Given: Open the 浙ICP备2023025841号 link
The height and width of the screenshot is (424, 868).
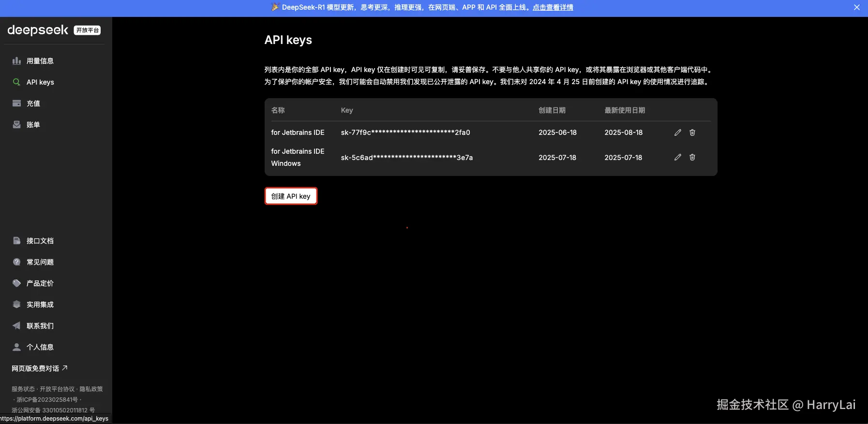Looking at the screenshot, I should (47, 399).
